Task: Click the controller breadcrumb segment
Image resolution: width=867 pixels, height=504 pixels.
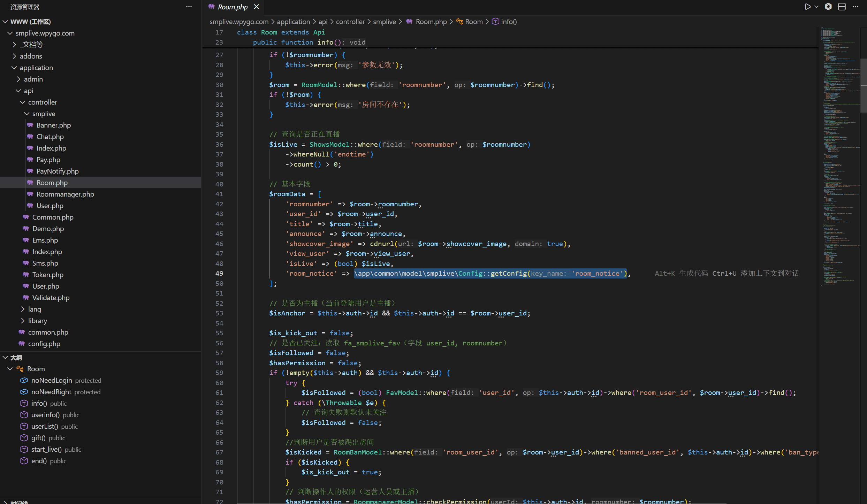Action: click(350, 22)
